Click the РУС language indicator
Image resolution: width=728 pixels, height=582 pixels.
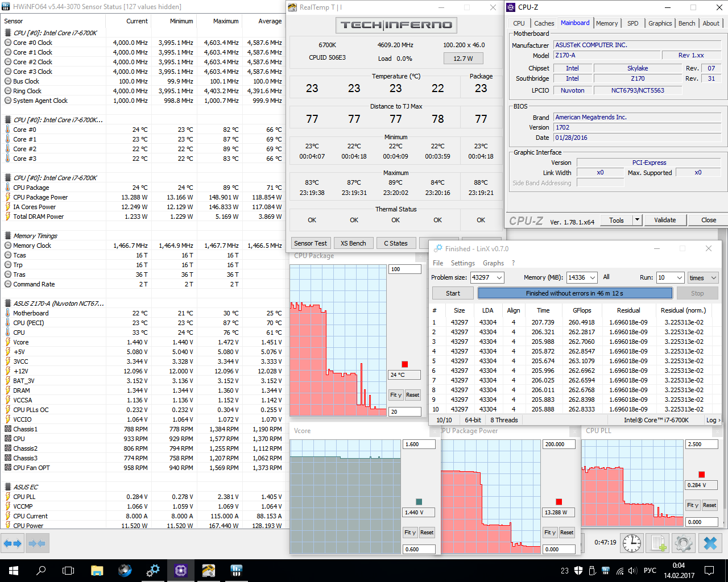(650, 571)
